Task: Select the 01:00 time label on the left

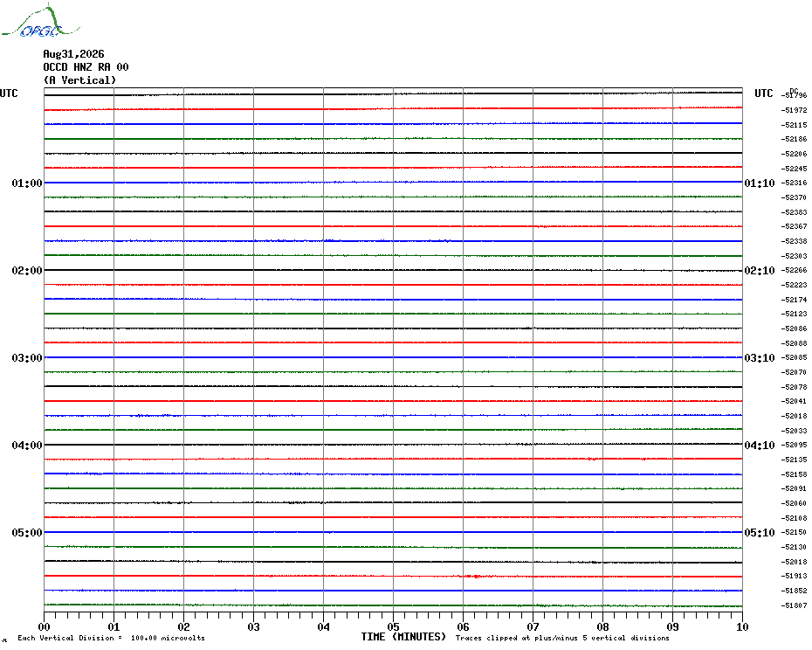Action: [27, 183]
